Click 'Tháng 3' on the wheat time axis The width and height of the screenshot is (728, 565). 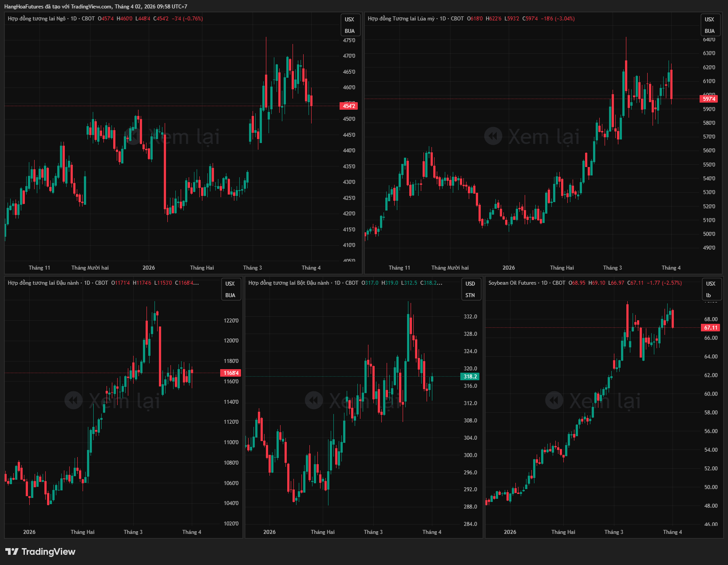tap(613, 268)
